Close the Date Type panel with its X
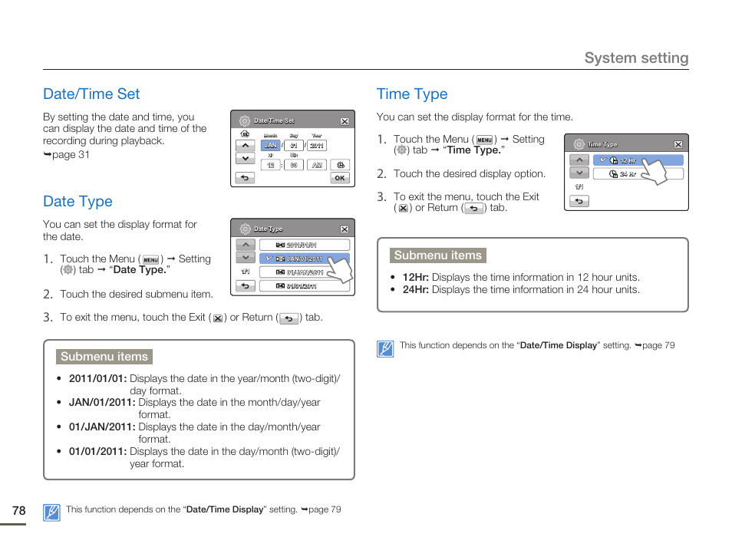This screenshot has width=732, height=560. click(345, 229)
